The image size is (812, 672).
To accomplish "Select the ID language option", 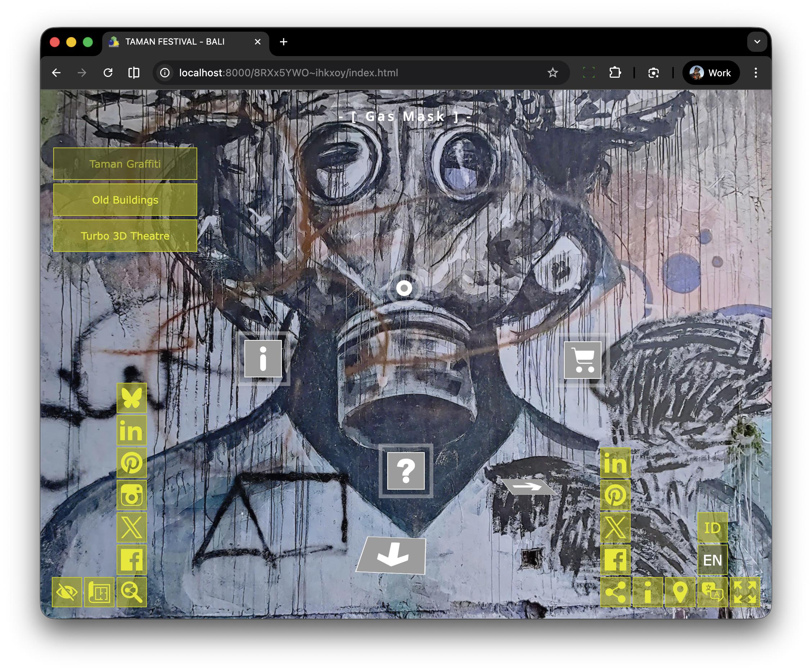I will (712, 527).
